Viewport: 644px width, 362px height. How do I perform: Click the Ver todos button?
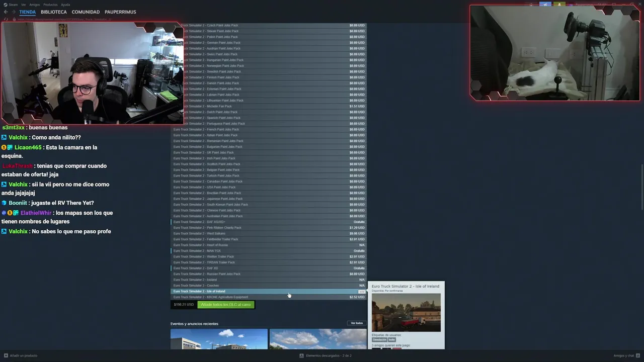pos(357,323)
